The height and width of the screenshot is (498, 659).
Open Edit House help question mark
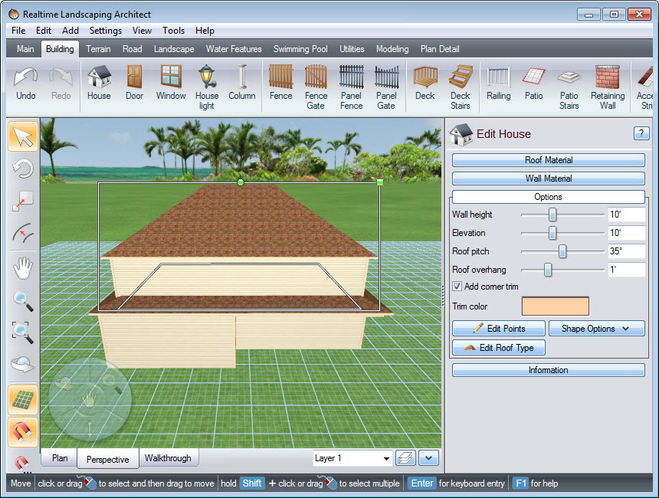641,134
